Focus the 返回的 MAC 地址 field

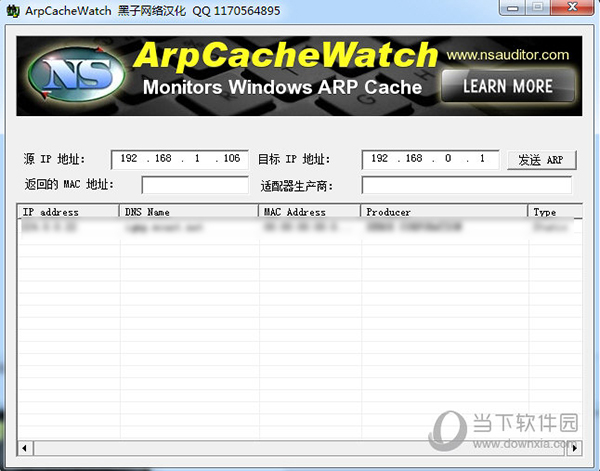(195, 185)
